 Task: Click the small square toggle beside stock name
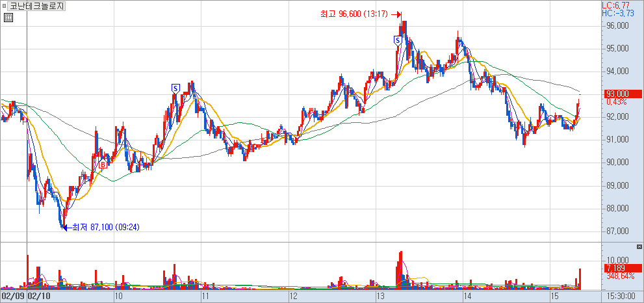pos(5,7)
